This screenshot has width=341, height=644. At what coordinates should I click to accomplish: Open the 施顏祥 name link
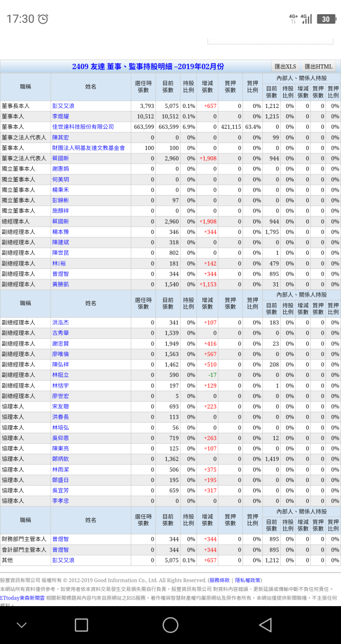pos(60,211)
